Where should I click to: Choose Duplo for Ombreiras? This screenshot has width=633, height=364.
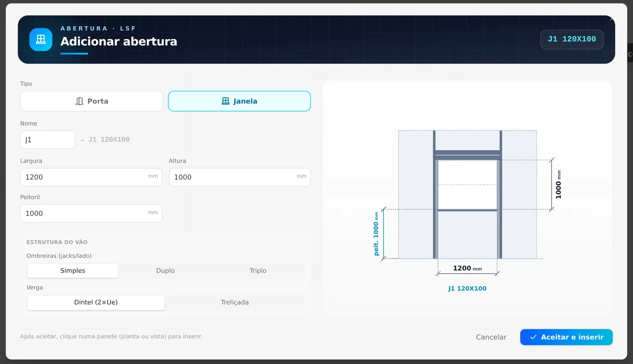click(165, 270)
